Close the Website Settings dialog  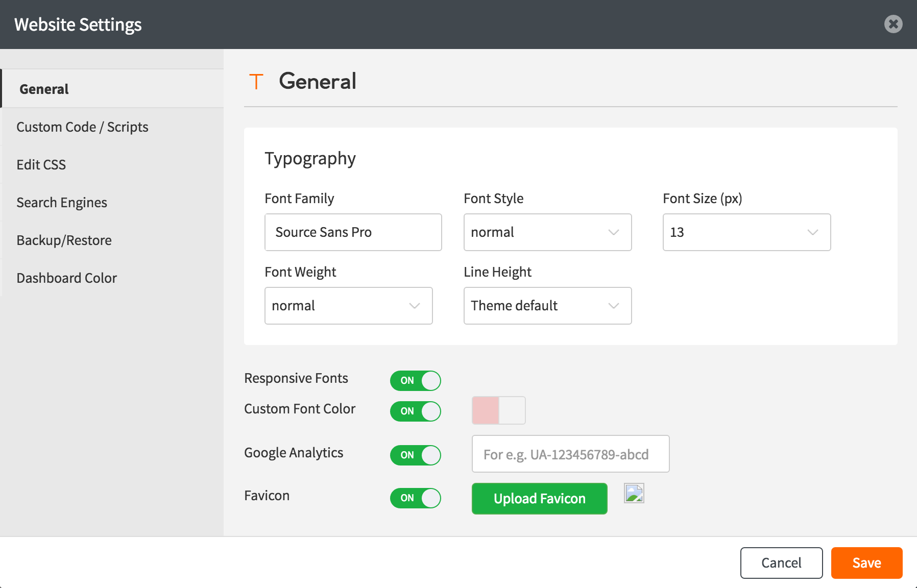[x=893, y=24]
